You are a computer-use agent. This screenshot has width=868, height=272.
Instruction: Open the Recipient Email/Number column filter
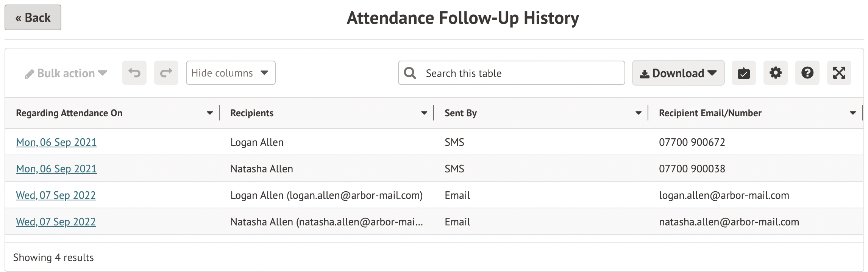pos(853,113)
